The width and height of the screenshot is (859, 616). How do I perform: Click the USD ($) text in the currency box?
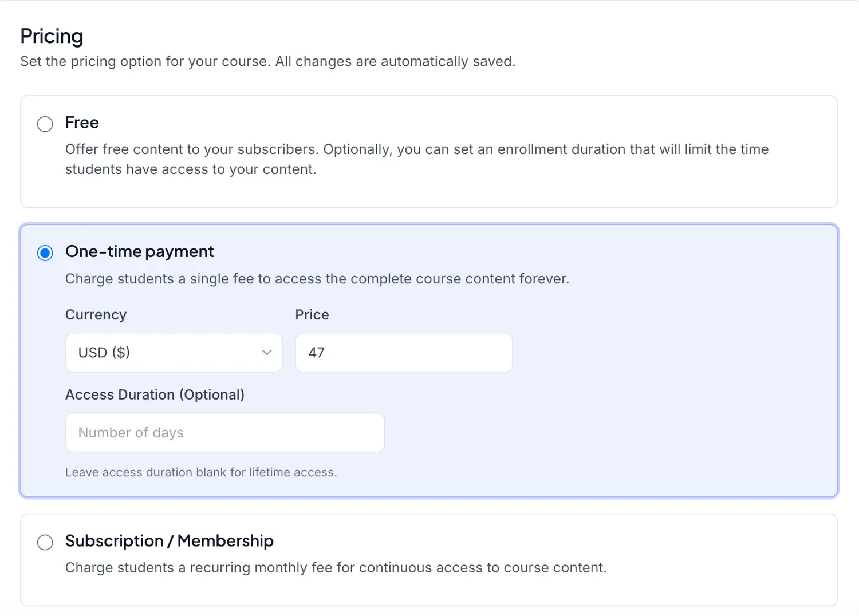(x=104, y=353)
